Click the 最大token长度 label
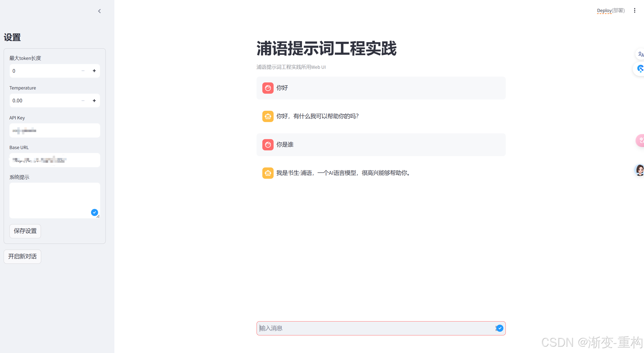This screenshot has width=644, height=353. click(25, 58)
